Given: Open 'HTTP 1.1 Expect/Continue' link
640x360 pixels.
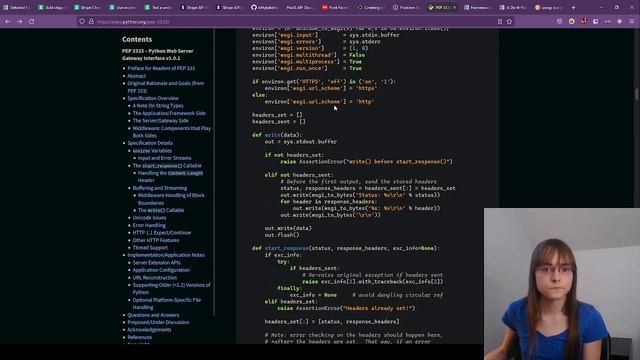Looking at the screenshot, I should coord(162,233).
